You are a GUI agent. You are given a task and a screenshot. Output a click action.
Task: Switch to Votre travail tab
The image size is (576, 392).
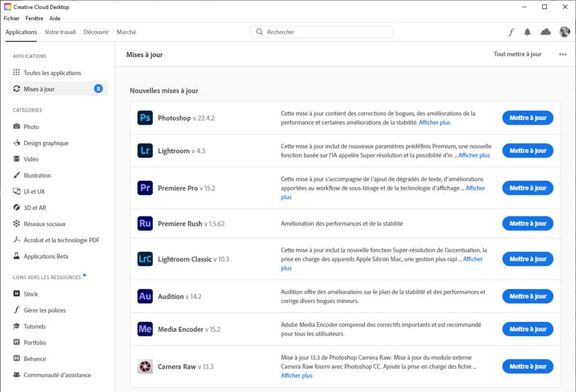(60, 32)
